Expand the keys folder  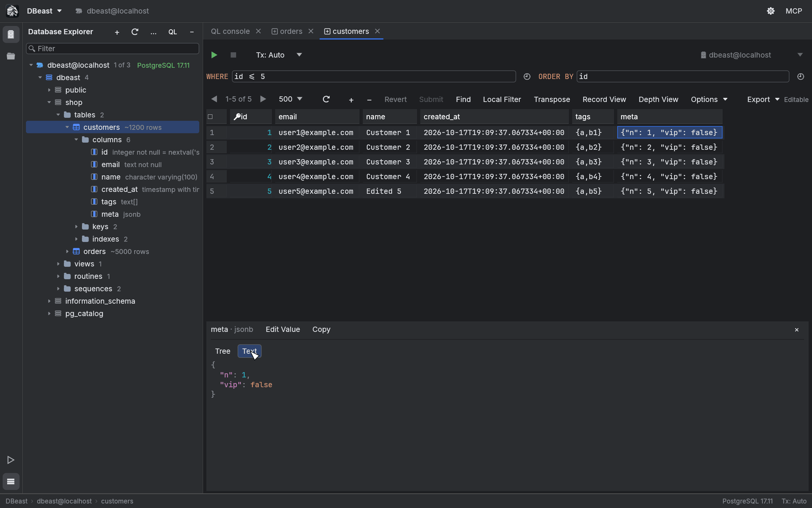point(76,227)
